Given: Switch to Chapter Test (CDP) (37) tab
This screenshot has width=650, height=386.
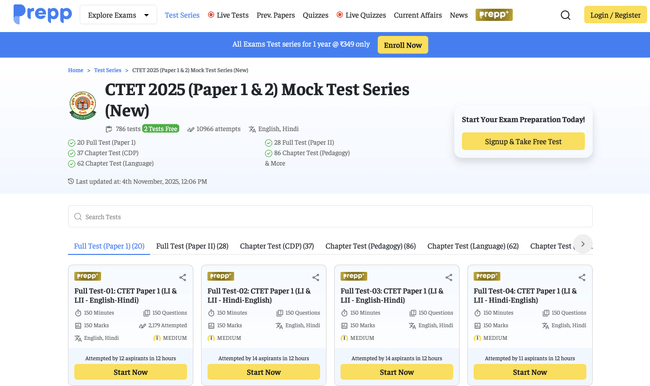Looking at the screenshot, I should 277,246.
